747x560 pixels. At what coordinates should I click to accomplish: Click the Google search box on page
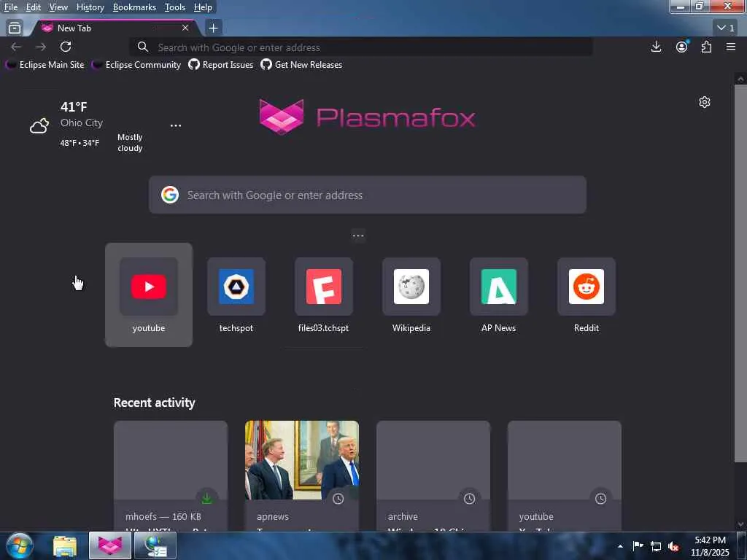click(x=368, y=195)
